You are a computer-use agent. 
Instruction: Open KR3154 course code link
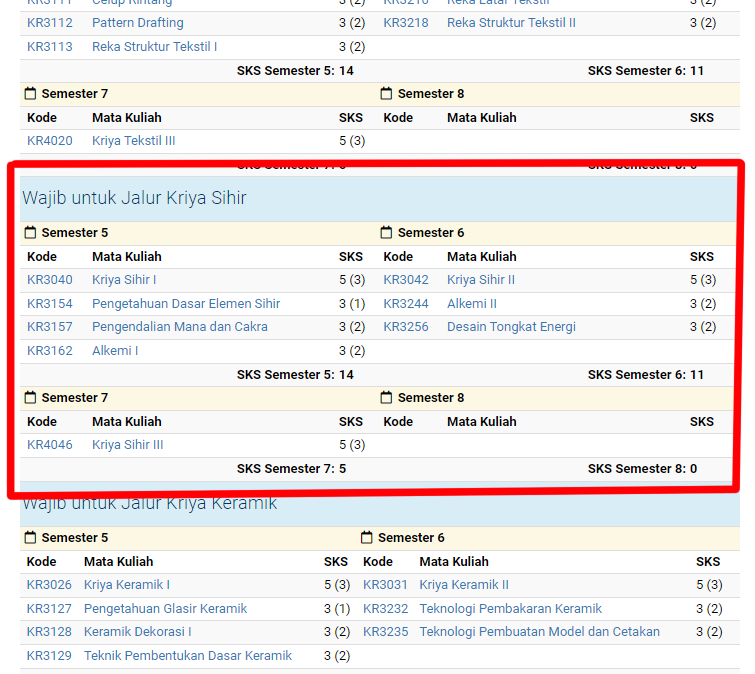pos(50,304)
